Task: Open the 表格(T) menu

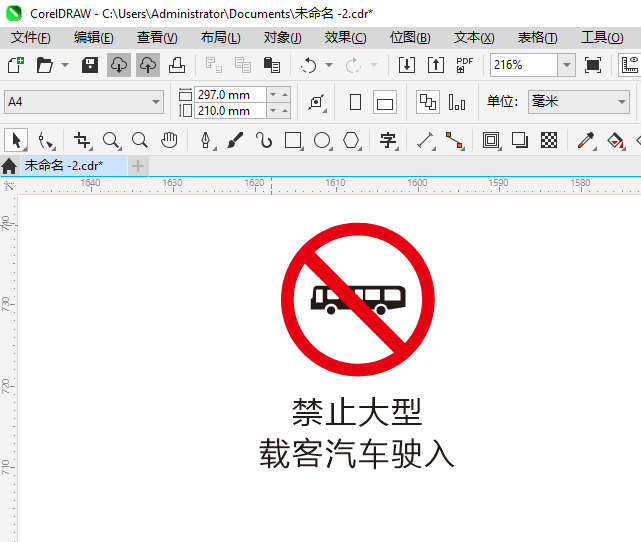Action: click(537, 38)
